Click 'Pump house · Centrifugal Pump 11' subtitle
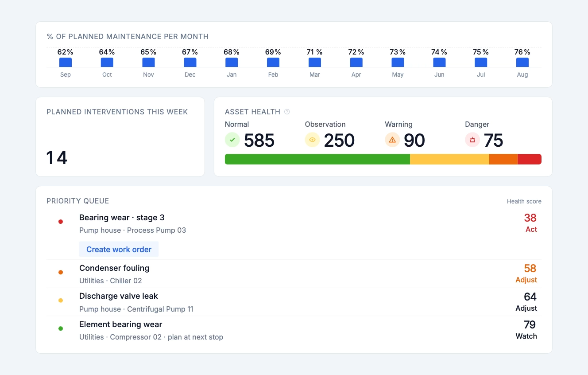This screenshot has height=375, width=588. tap(136, 309)
